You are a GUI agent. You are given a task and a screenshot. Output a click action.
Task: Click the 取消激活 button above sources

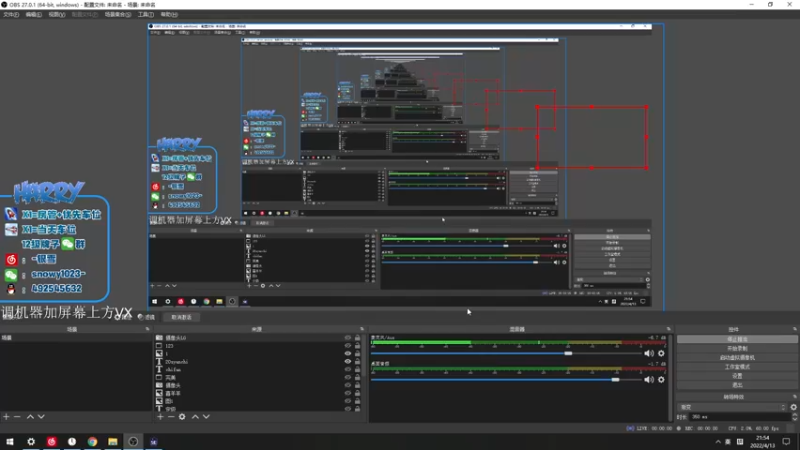[x=181, y=317]
